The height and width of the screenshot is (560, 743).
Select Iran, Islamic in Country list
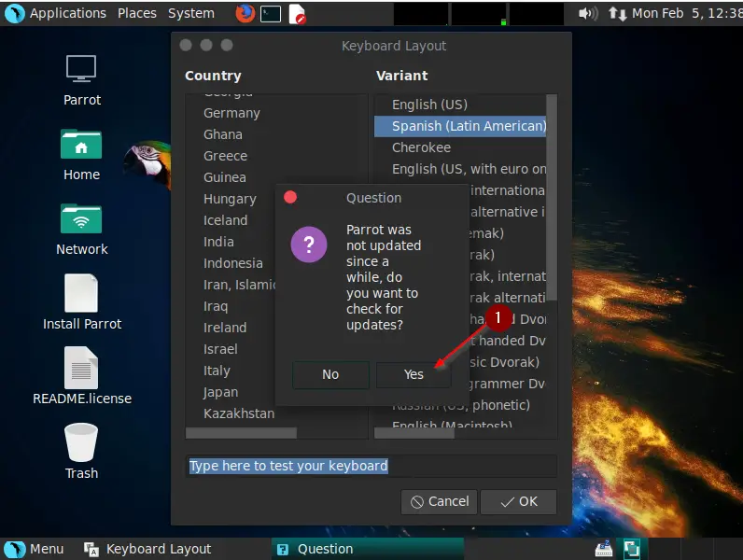[x=239, y=285]
